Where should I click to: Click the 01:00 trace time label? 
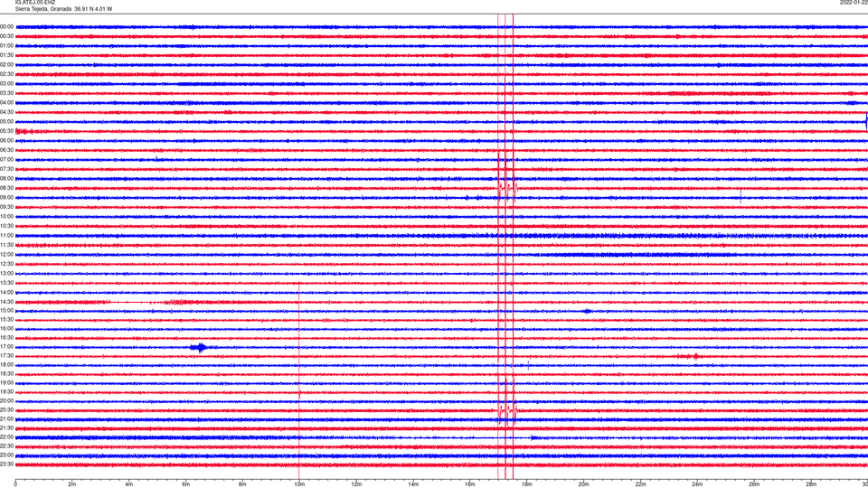6,45
